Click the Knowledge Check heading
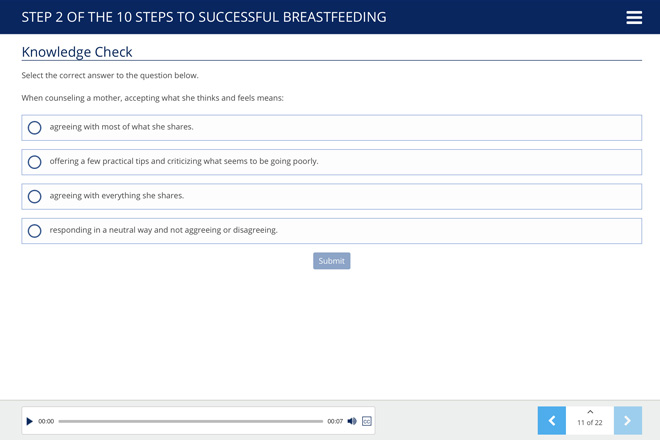 [x=77, y=52]
